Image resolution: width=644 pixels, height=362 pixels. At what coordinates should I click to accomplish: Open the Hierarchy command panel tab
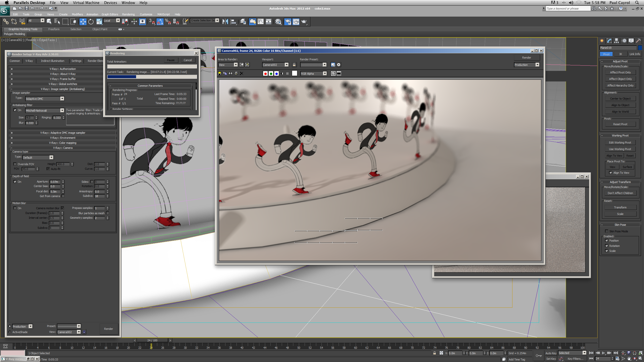pos(616,41)
